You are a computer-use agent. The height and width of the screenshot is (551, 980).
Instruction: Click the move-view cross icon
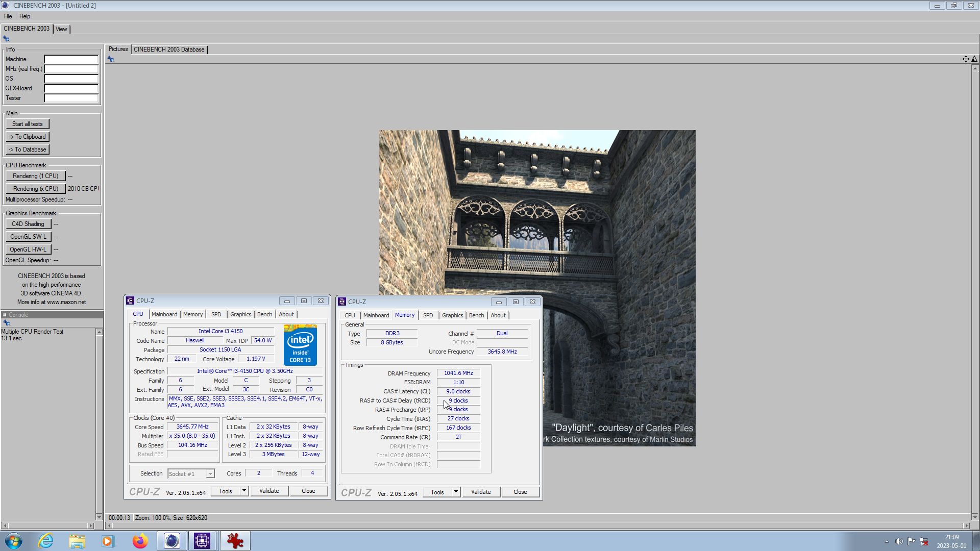coord(966,59)
